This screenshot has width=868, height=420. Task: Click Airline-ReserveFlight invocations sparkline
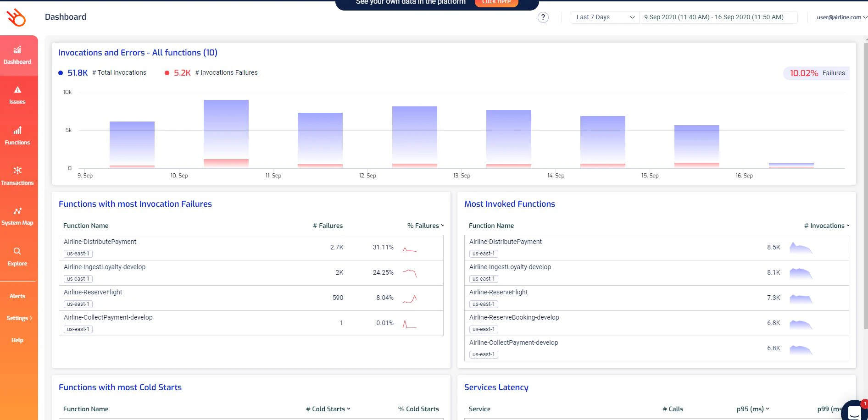(x=801, y=298)
